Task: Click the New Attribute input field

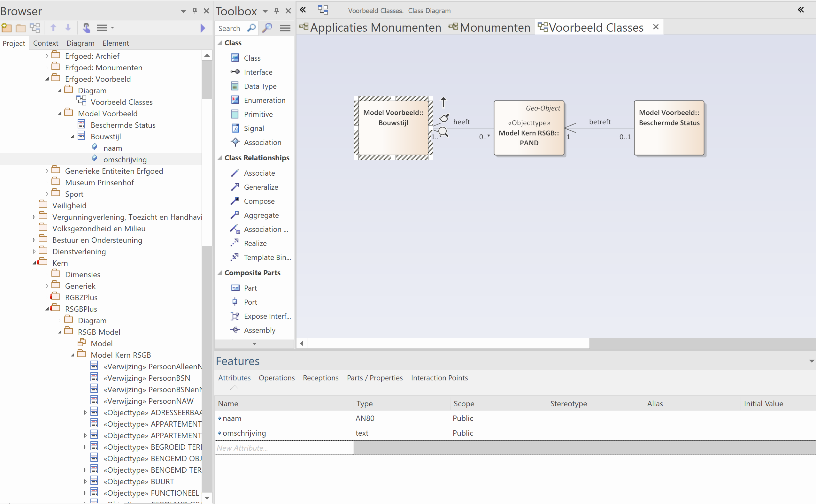Action: (x=284, y=448)
